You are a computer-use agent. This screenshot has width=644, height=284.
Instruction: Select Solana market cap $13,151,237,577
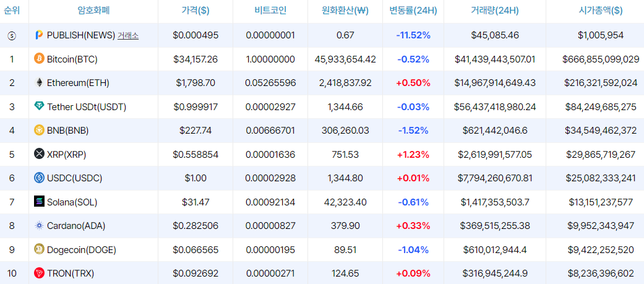point(601,202)
